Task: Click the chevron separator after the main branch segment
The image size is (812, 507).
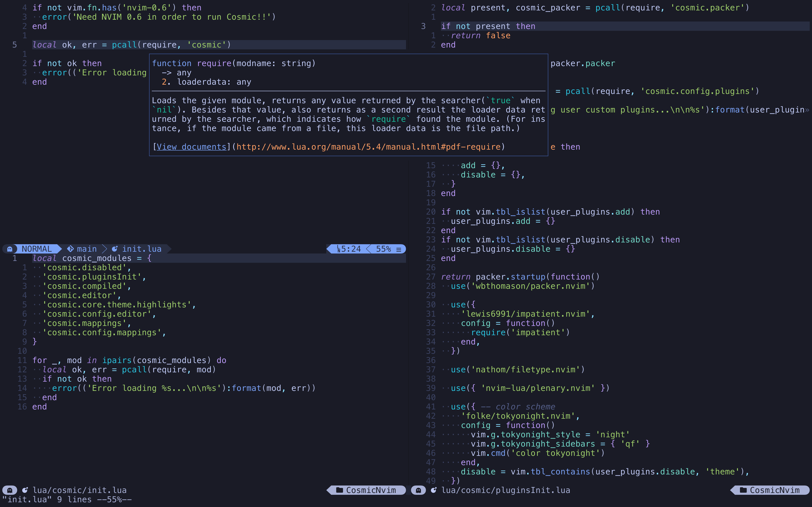Action: 105,249
